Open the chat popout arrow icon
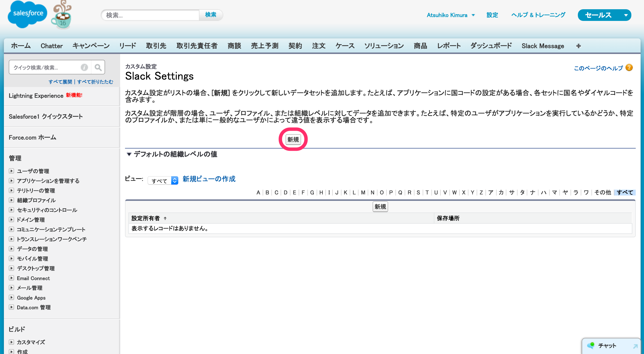Viewport: 644px width, 354px height. 635,346
